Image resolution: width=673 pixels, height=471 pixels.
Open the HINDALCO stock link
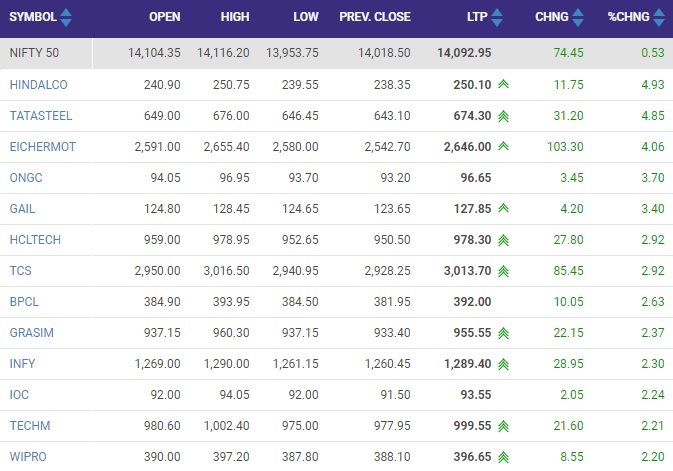(x=38, y=85)
